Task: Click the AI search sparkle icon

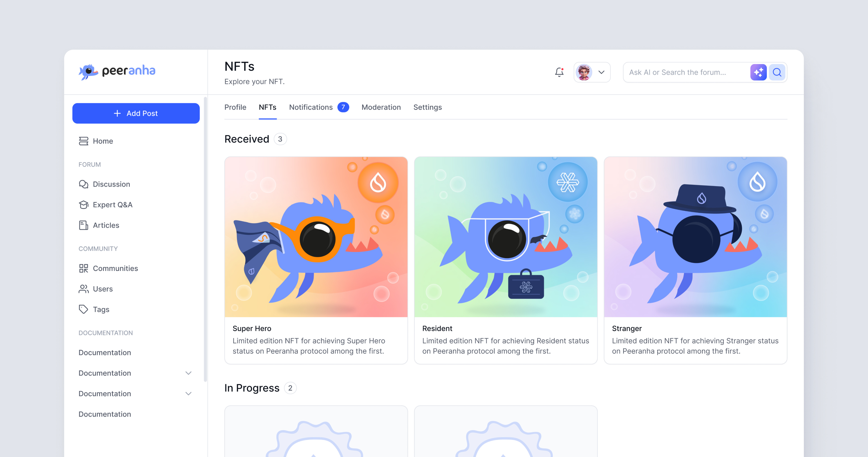Action: pyautogui.click(x=758, y=72)
